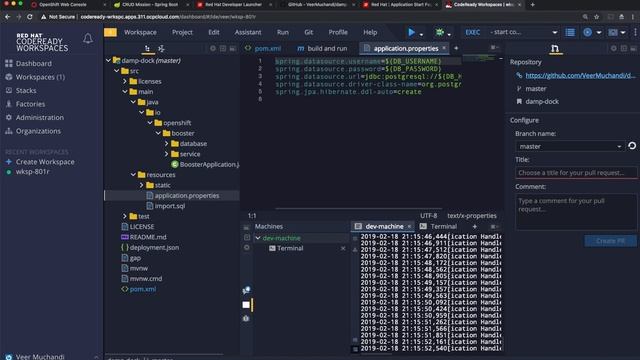Switch to the build and run tab
This screenshot has height=360, width=640.
pyautogui.click(x=322, y=48)
